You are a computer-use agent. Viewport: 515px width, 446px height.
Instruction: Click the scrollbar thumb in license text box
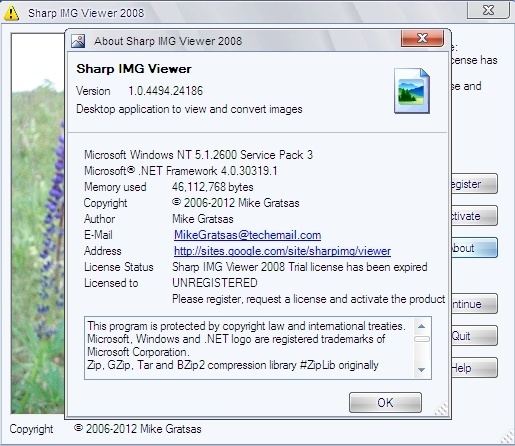tap(421, 339)
